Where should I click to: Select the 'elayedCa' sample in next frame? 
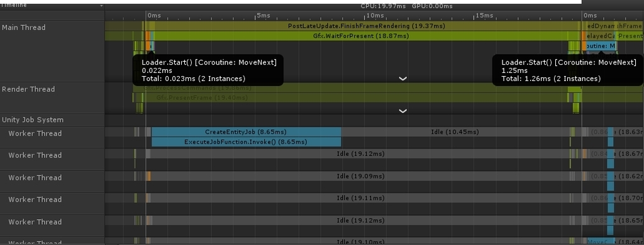point(601,36)
